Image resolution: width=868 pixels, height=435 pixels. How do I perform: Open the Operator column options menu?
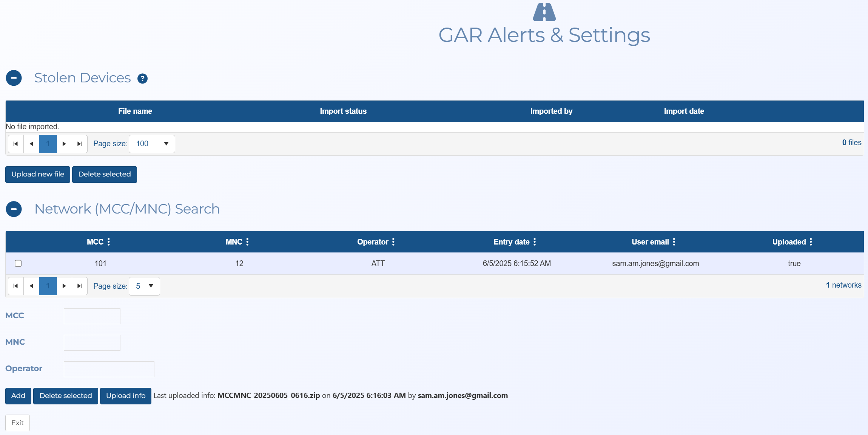[x=393, y=242]
